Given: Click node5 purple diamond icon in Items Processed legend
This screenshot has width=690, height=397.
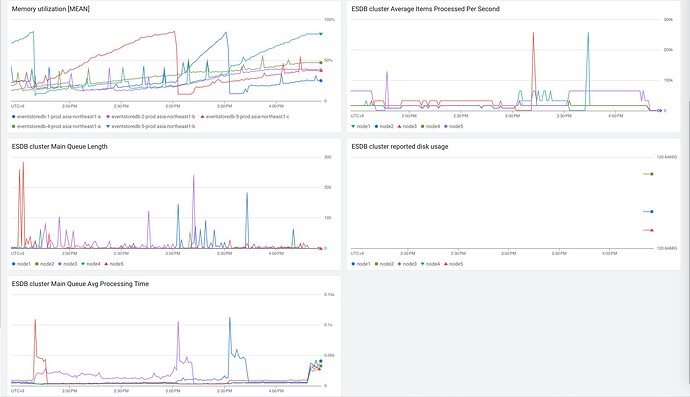Looking at the screenshot, I should 445,126.
